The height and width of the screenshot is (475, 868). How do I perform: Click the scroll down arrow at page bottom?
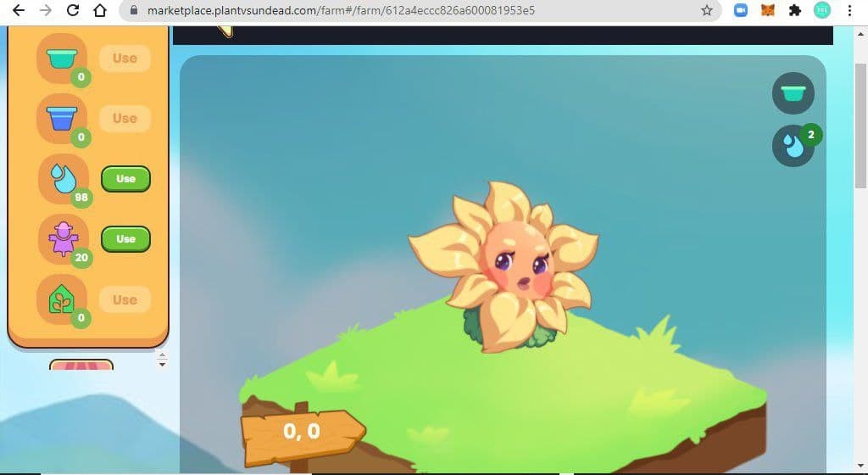click(861, 466)
